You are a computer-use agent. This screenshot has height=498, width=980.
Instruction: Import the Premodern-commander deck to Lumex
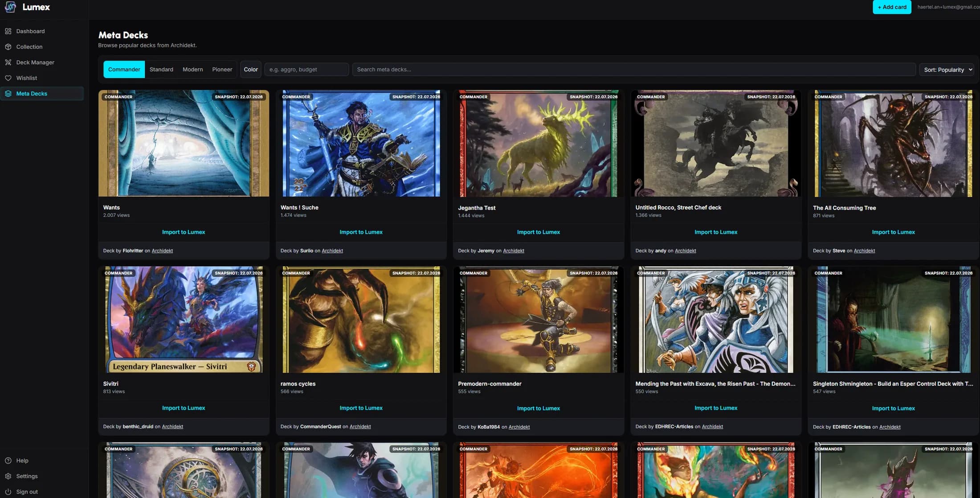538,408
